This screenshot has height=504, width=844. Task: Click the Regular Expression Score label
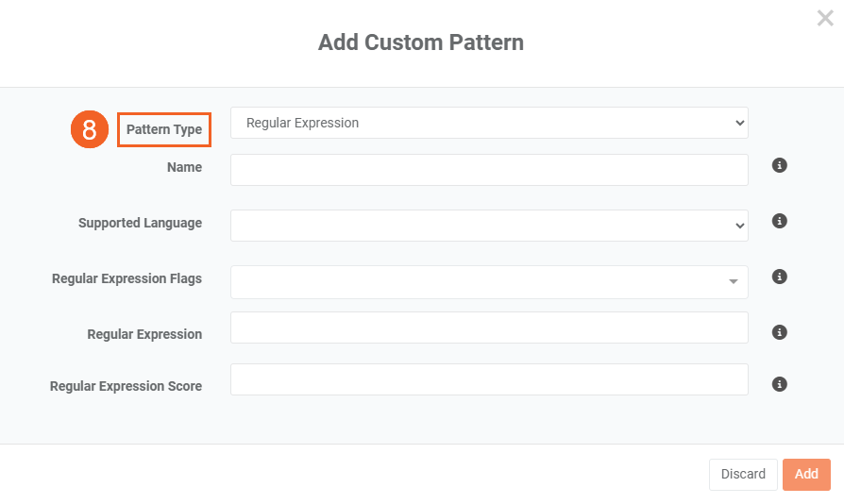(126, 386)
